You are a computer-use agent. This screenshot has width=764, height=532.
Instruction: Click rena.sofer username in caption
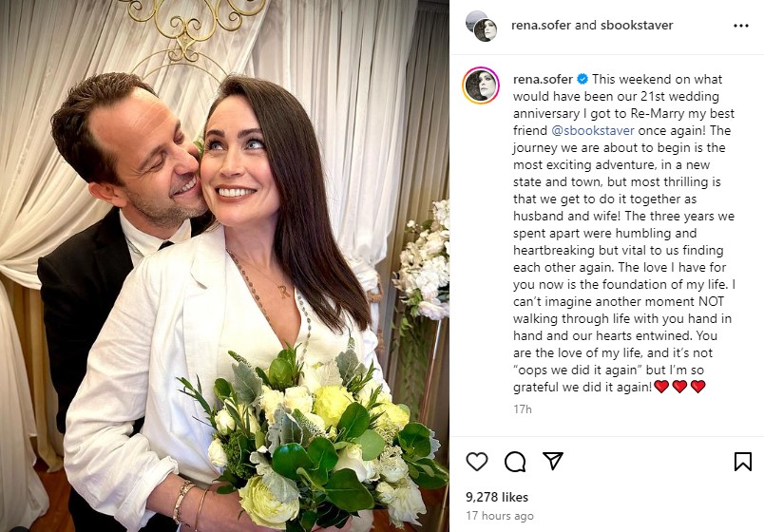pos(543,79)
